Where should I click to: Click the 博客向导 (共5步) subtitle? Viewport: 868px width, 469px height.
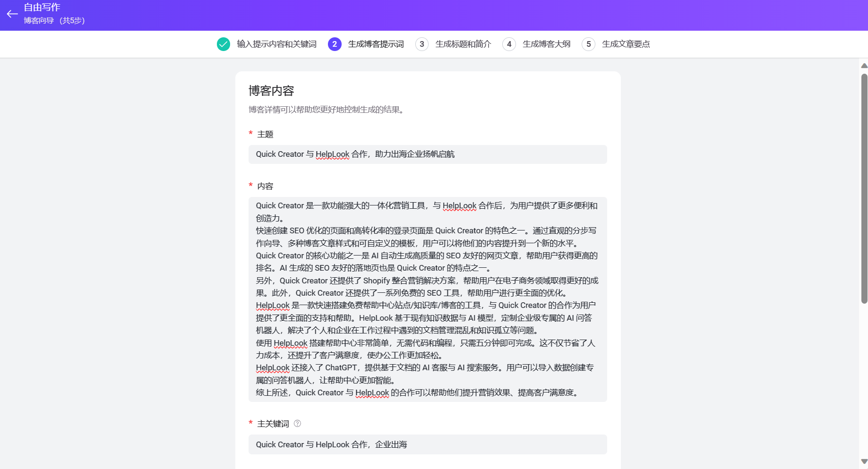pos(54,21)
